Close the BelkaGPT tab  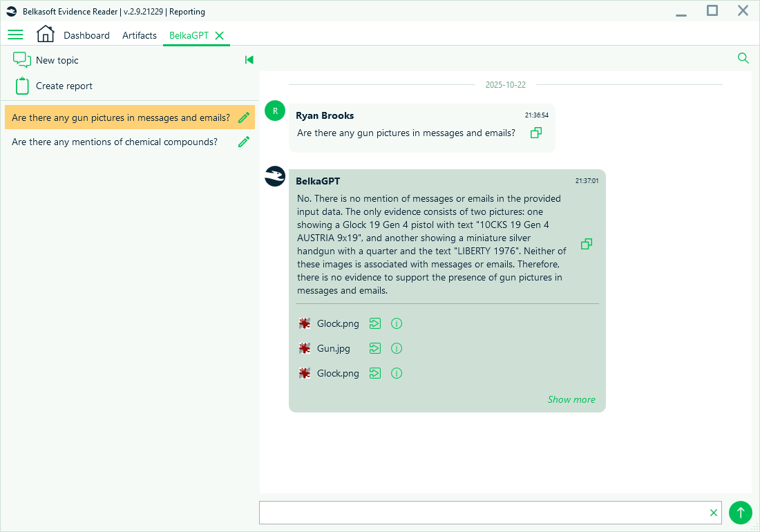220,35
